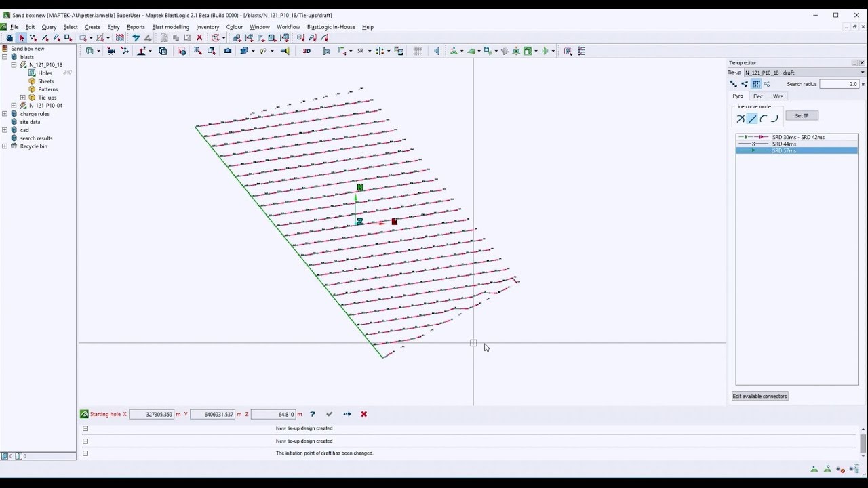Screen dimensions: 868x488
Task: Select SRD 30ms - SRD 42ms connector
Action: pos(797,137)
